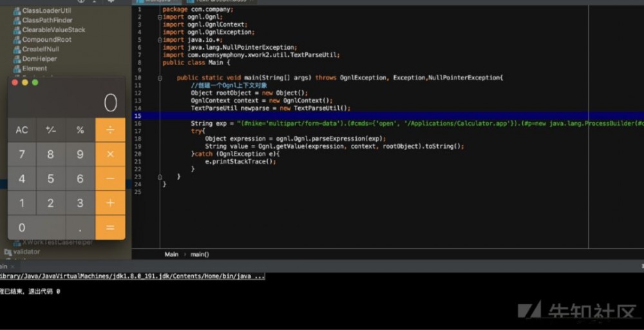Click the class icon beside Element

point(17,68)
